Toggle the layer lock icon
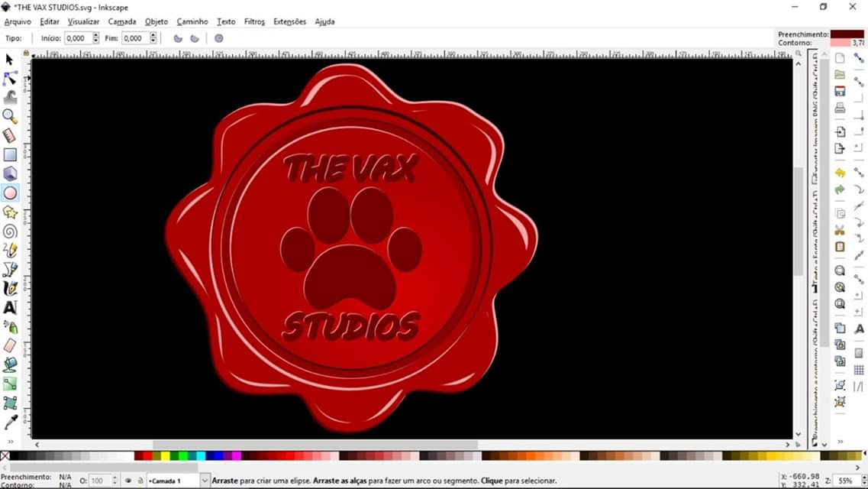Image resolution: width=868 pixels, height=489 pixels. tap(140, 481)
